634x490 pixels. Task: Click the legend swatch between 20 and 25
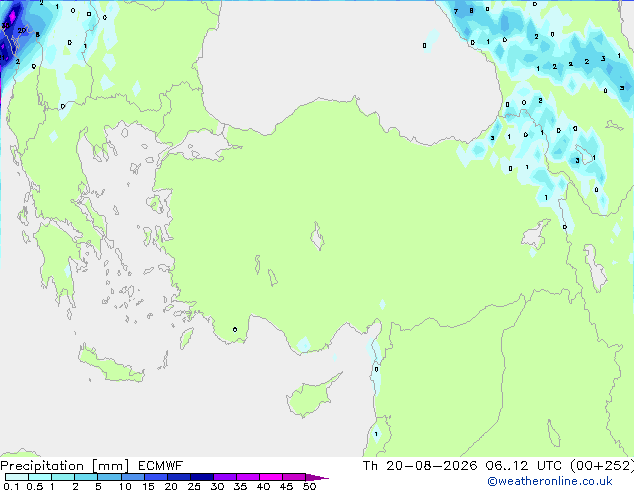point(179,477)
